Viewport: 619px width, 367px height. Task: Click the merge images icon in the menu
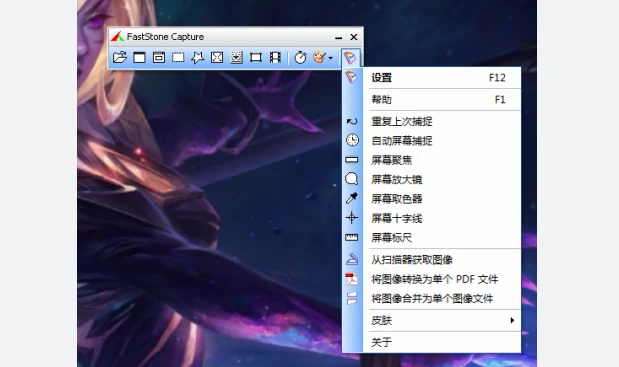tap(352, 298)
